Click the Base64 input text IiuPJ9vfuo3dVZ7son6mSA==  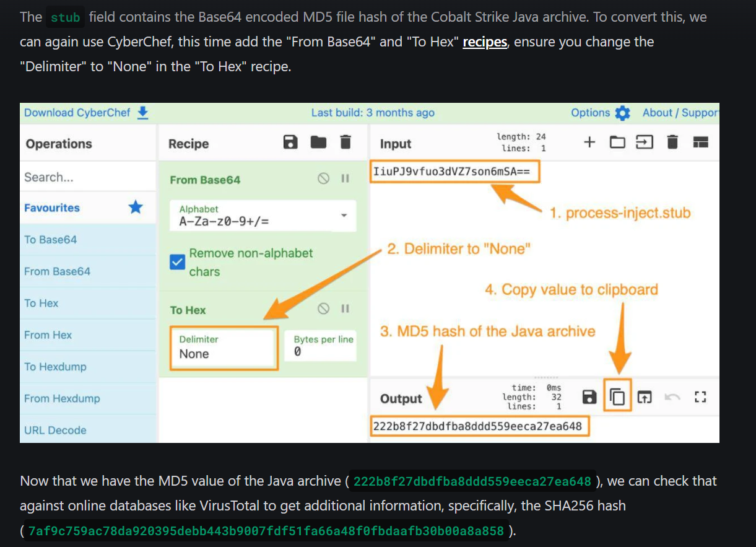(451, 171)
